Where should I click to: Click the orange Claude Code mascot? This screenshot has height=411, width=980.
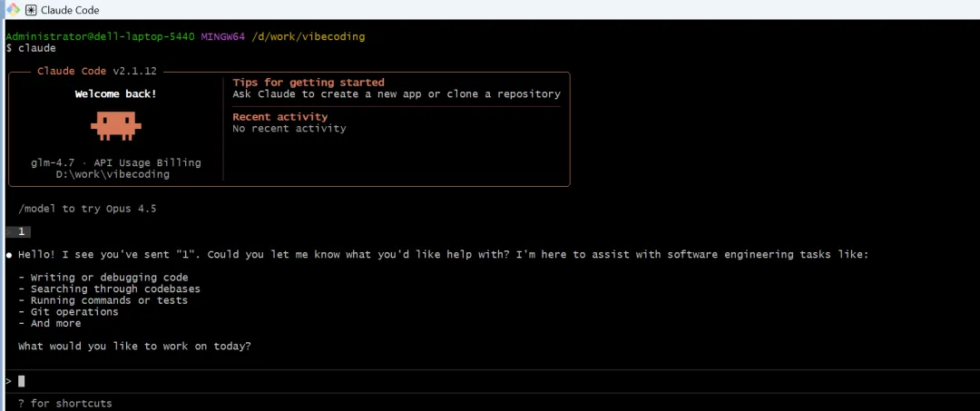116,125
